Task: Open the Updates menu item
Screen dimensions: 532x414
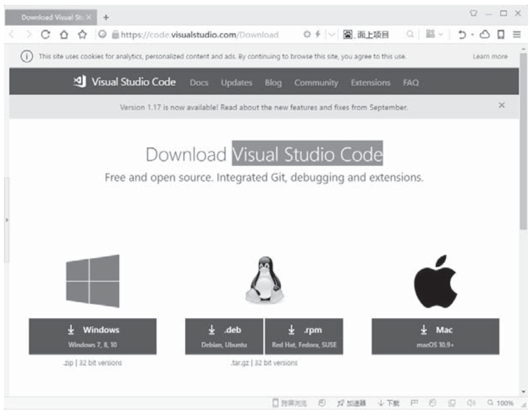Action: pos(236,83)
